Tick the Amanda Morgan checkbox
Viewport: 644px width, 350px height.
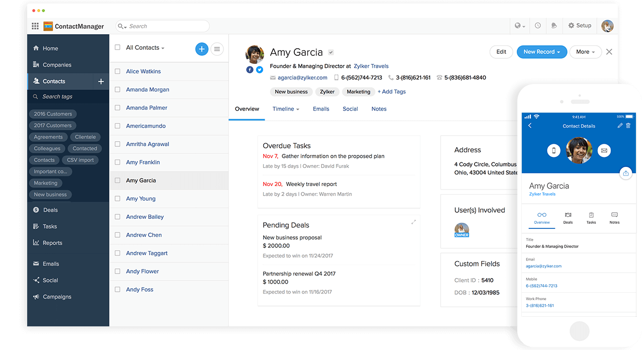(117, 90)
